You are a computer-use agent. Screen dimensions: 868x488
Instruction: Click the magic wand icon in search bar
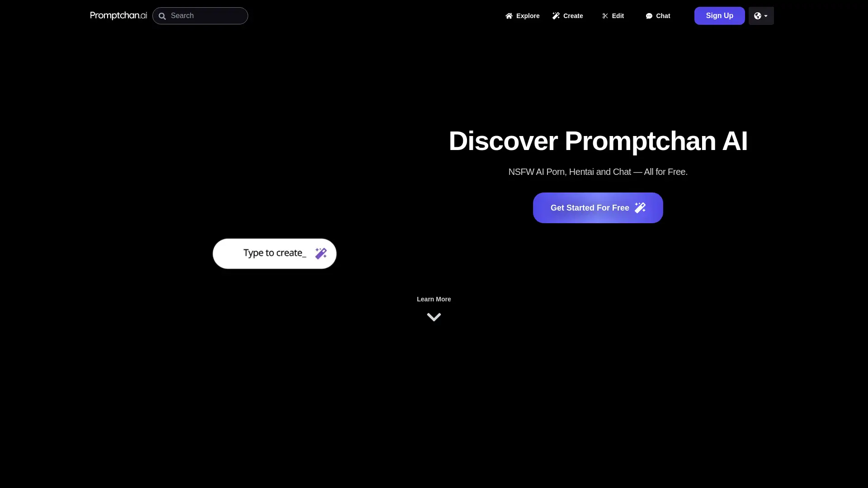coord(321,253)
